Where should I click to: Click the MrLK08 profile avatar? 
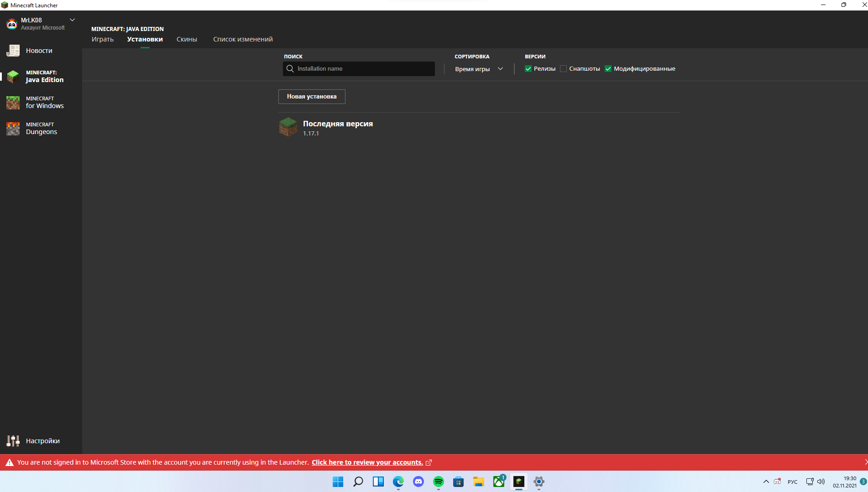pyautogui.click(x=12, y=24)
